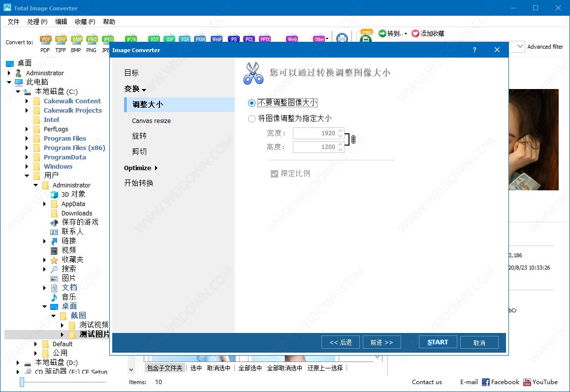Expand the AppData folder
Image resolution: width=570 pixels, height=392 pixels.
tap(45, 204)
